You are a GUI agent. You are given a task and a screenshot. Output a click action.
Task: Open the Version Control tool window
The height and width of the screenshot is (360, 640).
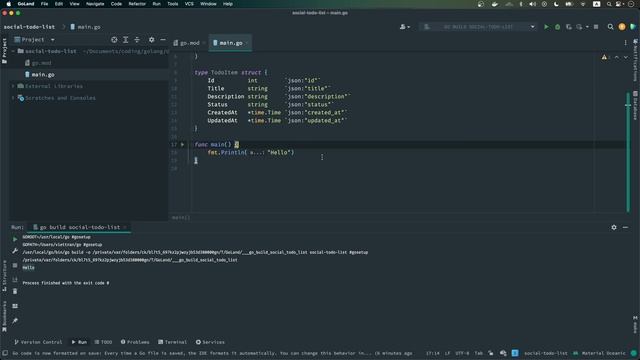tap(38, 342)
